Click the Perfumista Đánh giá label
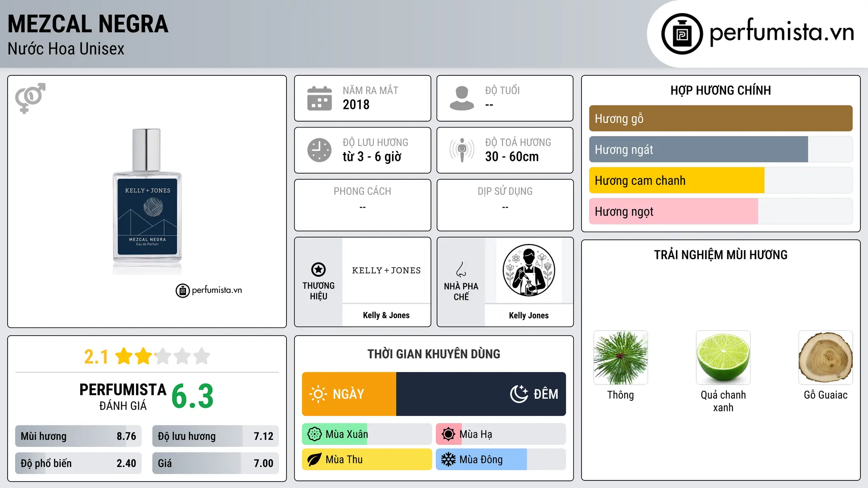 pyautogui.click(x=123, y=396)
